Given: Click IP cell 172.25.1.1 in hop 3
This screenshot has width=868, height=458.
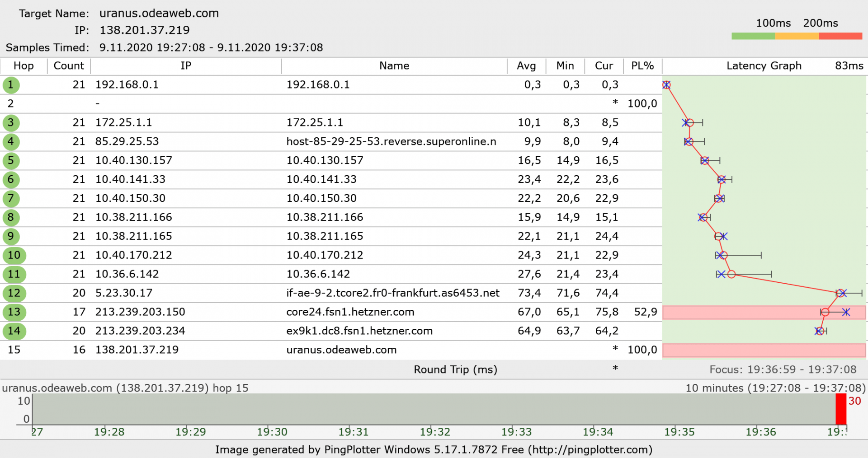Looking at the screenshot, I should pos(123,123).
